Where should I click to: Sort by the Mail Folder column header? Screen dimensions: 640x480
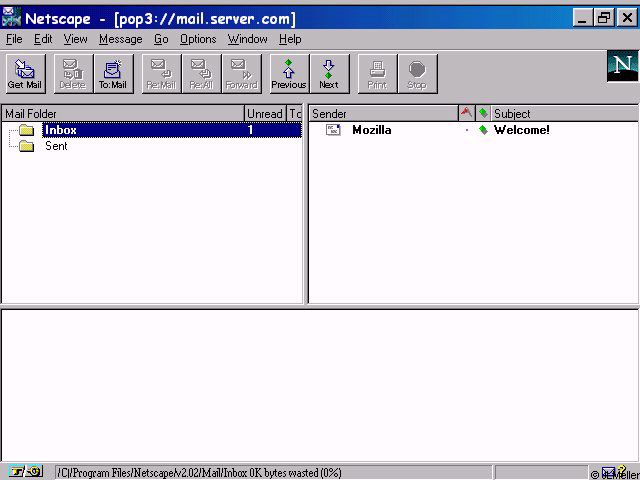pos(123,113)
